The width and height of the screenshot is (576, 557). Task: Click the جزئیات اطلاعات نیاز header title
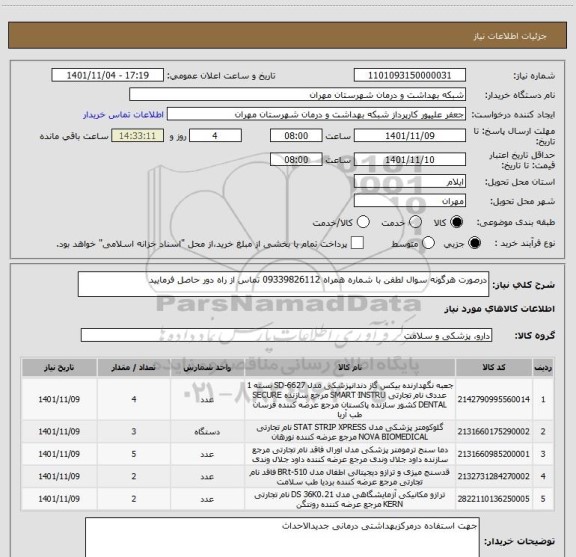(x=510, y=36)
